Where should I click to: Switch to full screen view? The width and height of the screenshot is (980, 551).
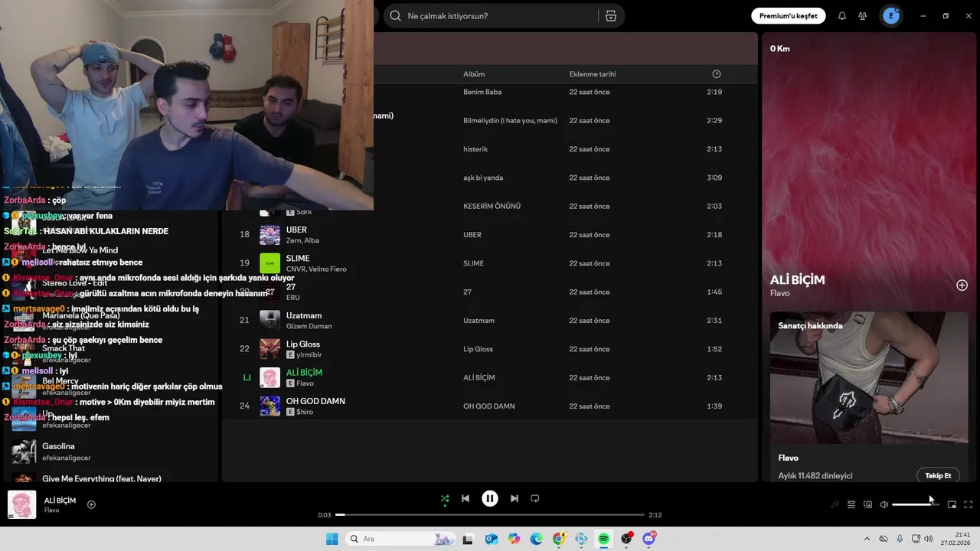968,504
